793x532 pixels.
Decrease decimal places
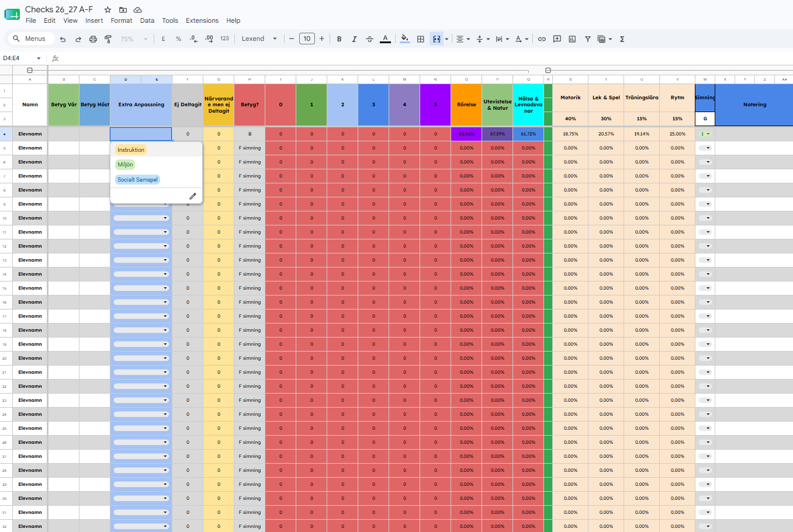point(193,39)
